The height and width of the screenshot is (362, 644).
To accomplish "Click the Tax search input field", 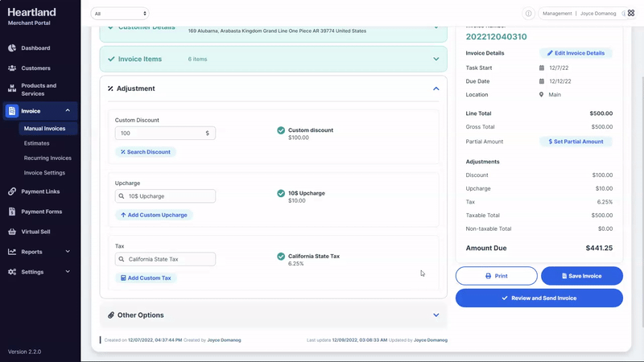I will pos(165,259).
